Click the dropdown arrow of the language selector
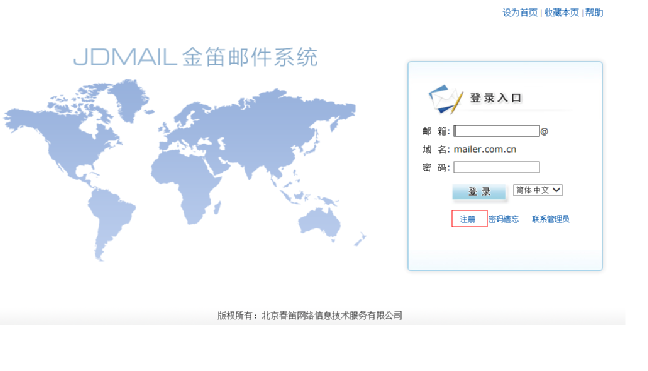Image resolution: width=648 pixels, height=371 pixels. (557, 190)
